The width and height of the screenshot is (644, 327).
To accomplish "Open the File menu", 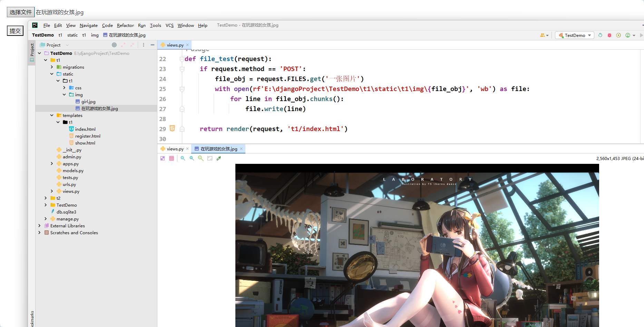I will point(47,25).
